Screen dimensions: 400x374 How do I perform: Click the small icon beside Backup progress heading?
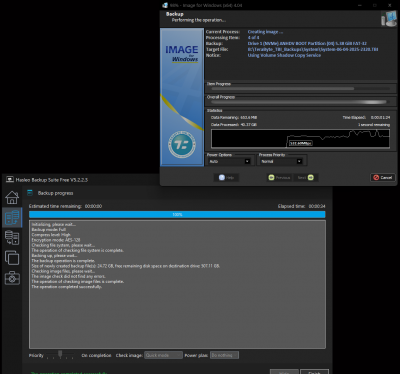point(30,193)
